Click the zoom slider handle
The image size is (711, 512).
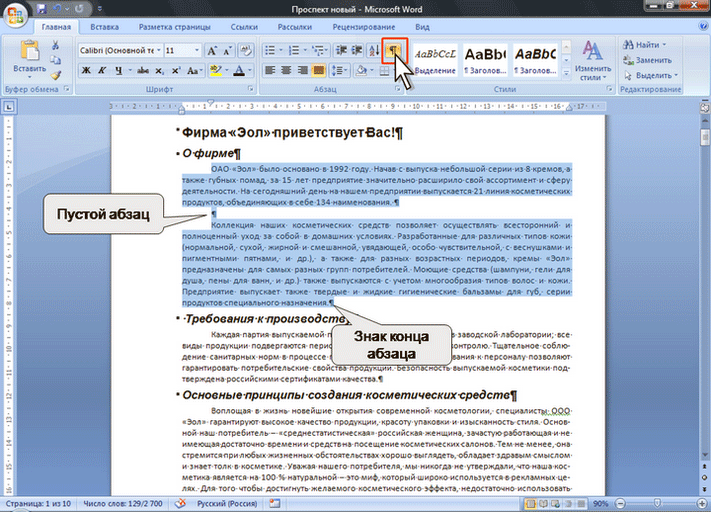click(x=657, y=503)
